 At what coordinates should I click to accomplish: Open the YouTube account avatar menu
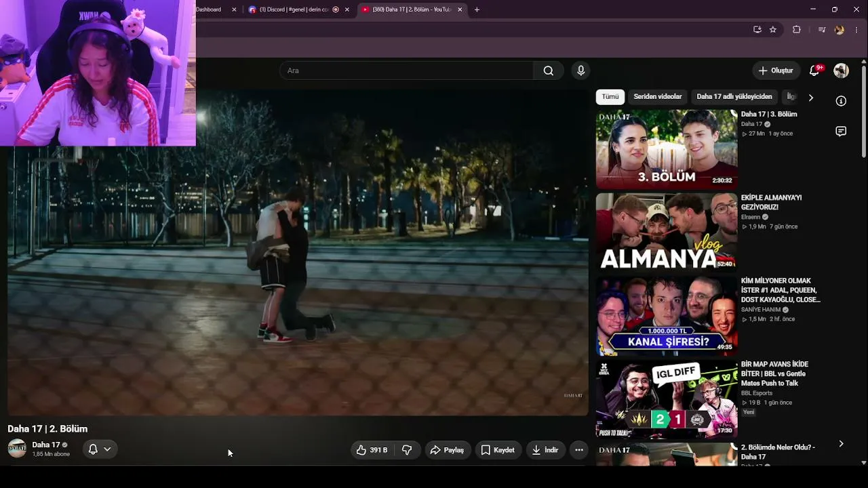pos(841,70)
